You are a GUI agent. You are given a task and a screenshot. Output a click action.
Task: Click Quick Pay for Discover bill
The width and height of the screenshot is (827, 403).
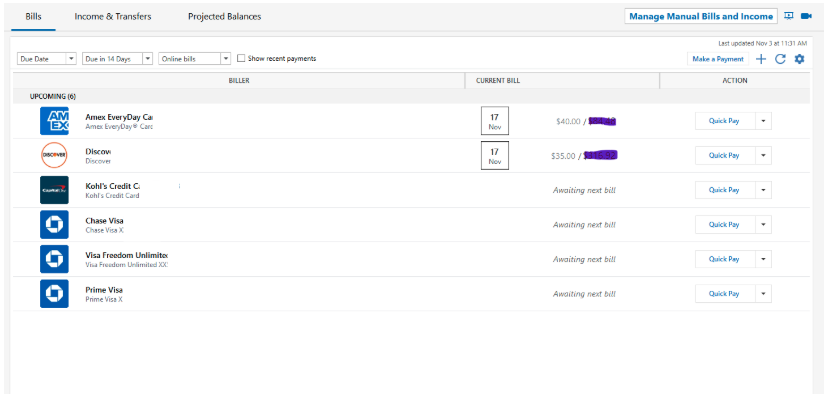tap(723, 155)
